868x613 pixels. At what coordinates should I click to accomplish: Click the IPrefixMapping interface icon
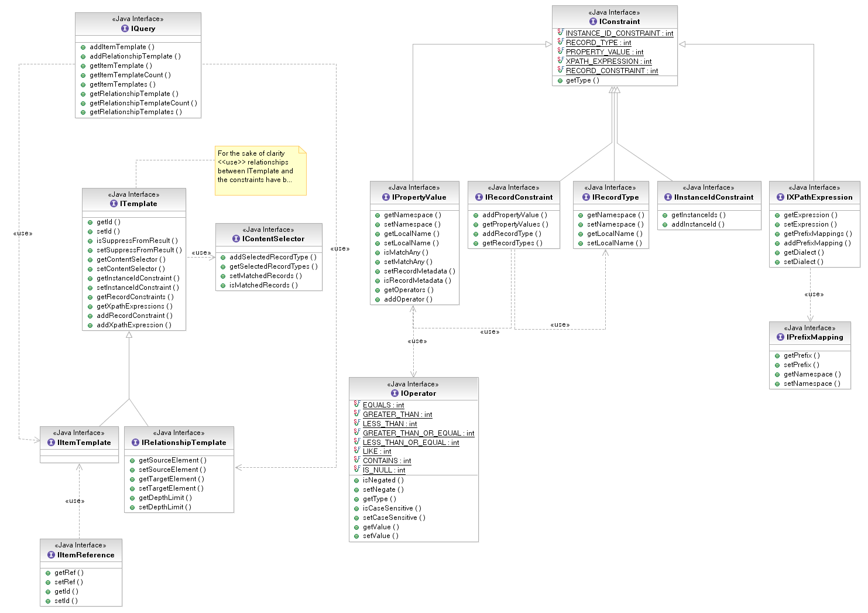[x=780, y=337]
